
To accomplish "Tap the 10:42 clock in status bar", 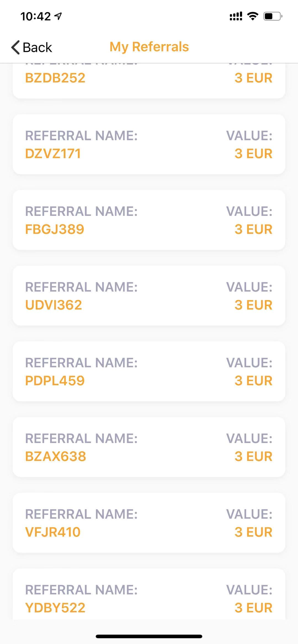I will click(36, 17).
